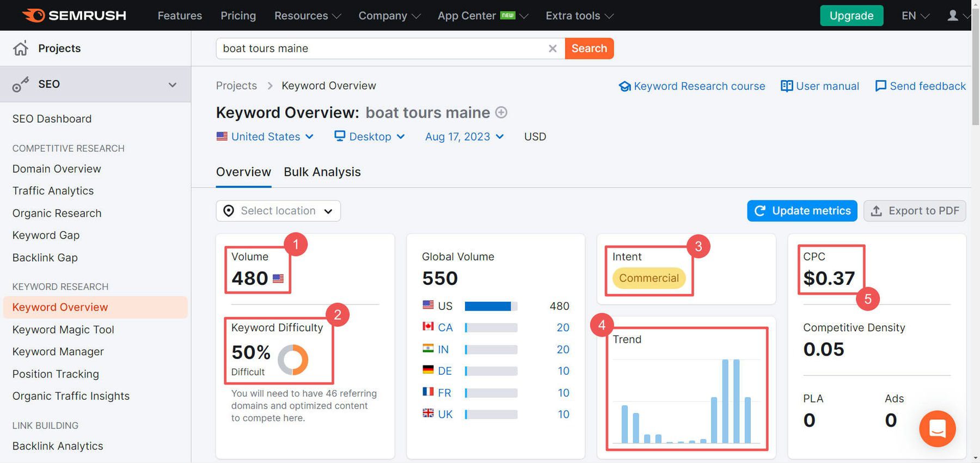The height and width of the screenshot is (463, 980).
Task: Click the Semrush logo icon
Action: click(x=34, y=15)
